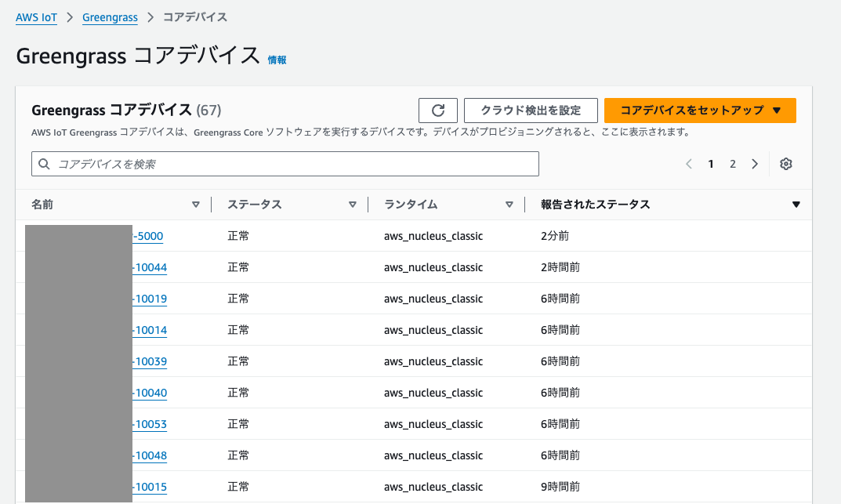Screen dimensions: 841x504
Task: Open core device ending -10048
Action: pos(150,455)
